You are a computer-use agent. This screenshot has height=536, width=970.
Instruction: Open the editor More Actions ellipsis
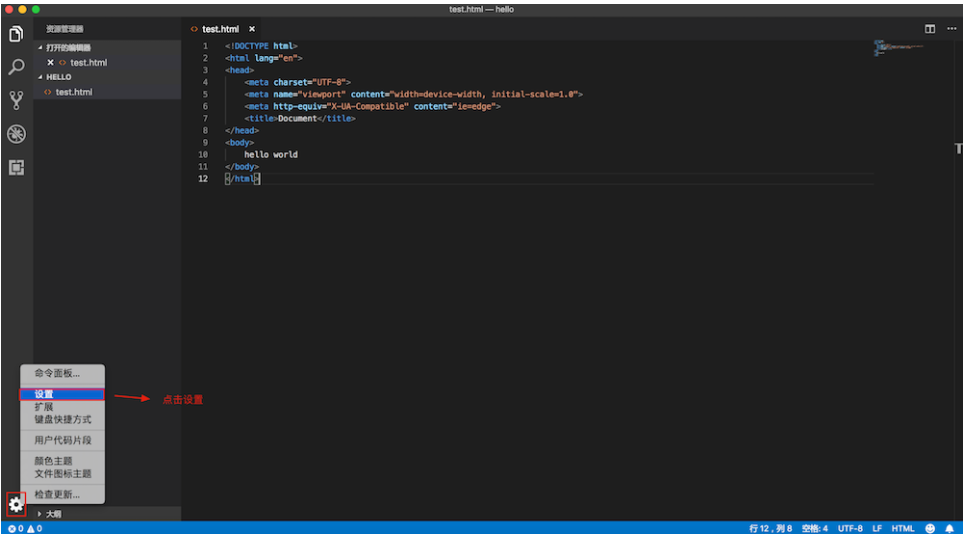(x=951, y=29)
